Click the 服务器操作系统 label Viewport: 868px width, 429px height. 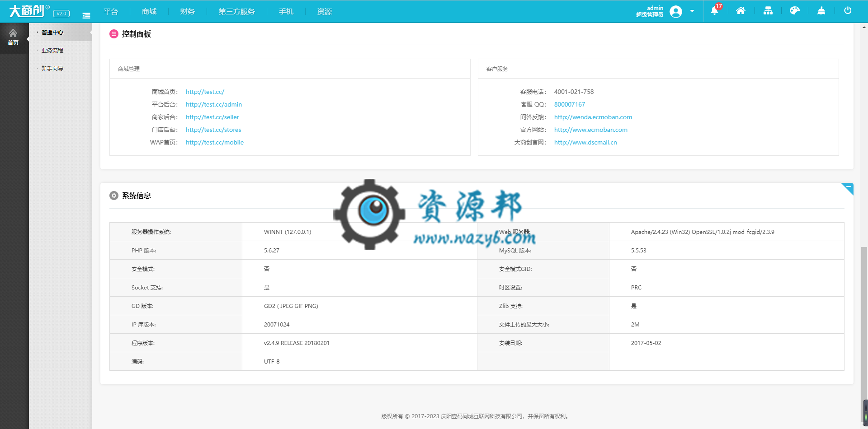click(x=151, y=232)
